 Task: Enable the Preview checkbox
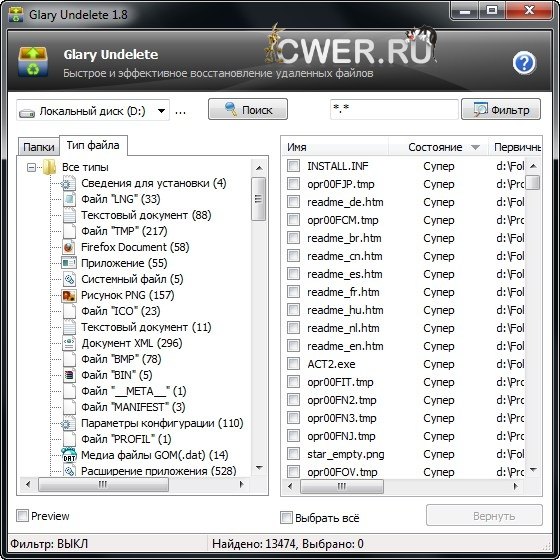[22, 515]
